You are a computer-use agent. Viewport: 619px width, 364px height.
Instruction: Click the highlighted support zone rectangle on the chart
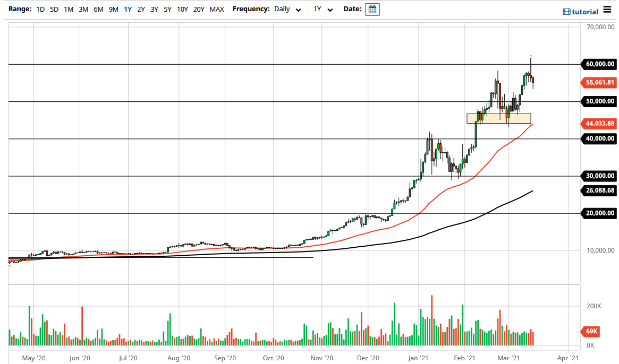click(498, 118)
